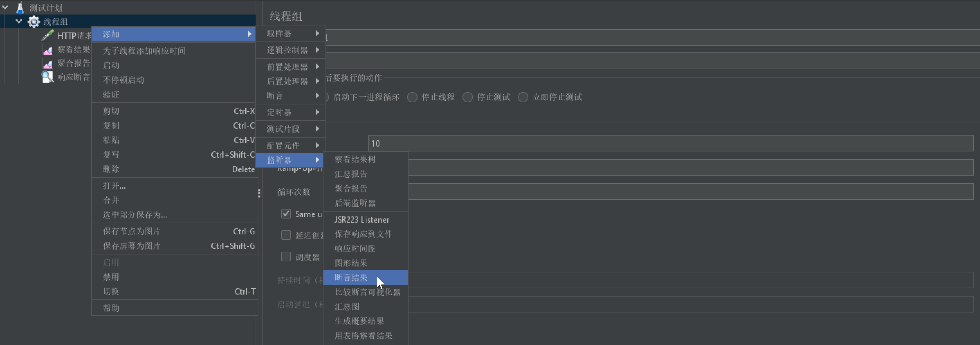Screen dimensions: 980x345
Task: Add 断言结果 listener
Action: 366,277
